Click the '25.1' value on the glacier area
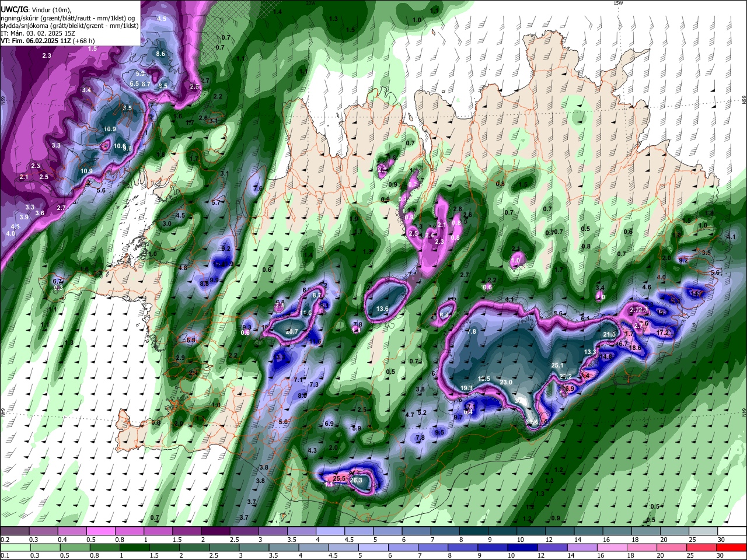Image resolution: width=747 pixels, height=560 pixels. click(x=558, y=365)
